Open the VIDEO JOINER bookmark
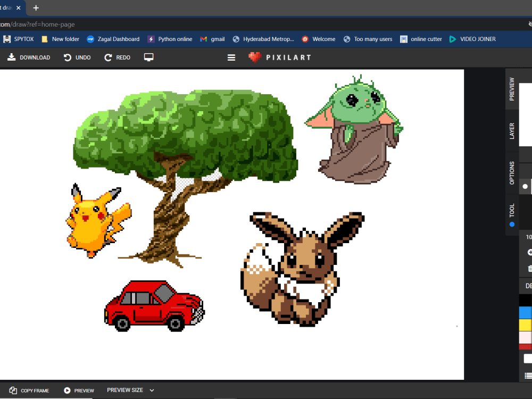Image resolution: width=532 pixels, height=399 pixels. [472, 39]
